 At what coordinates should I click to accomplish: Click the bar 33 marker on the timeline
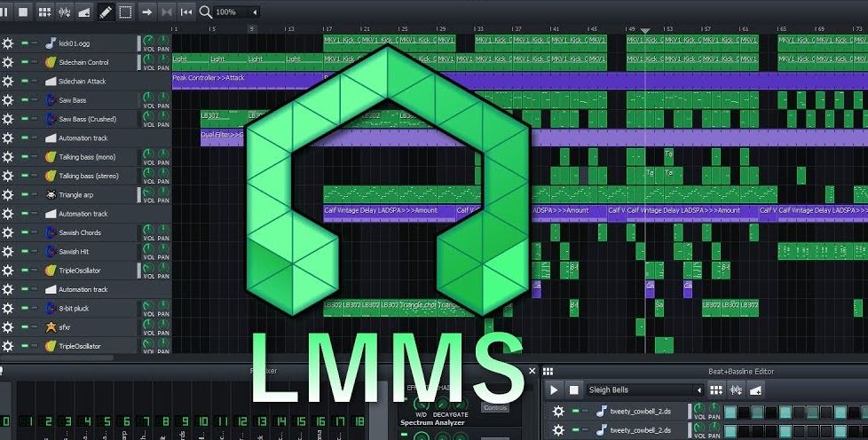[478, 28]
